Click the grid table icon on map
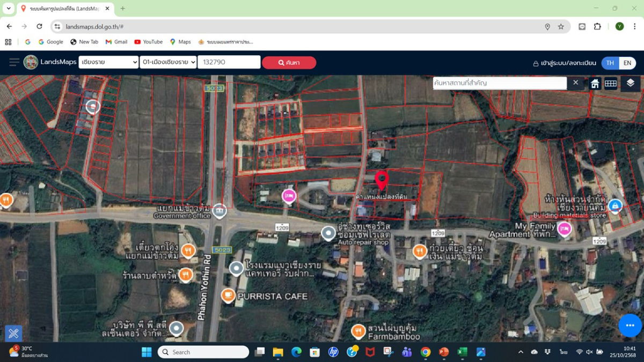 click(611, 83)
